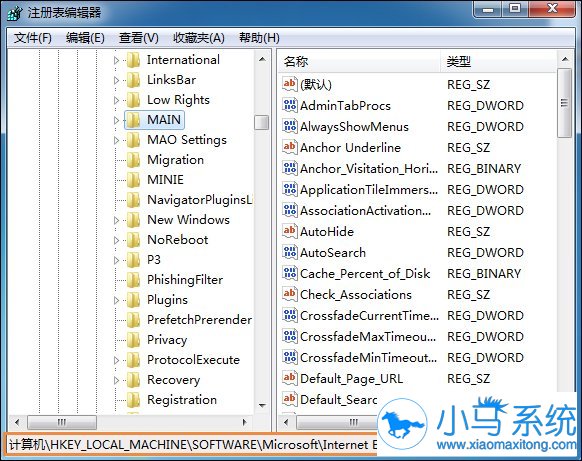The image size is (582, 461).
Task: Expand the MAO Settings tree node
Action: [117, 140]
